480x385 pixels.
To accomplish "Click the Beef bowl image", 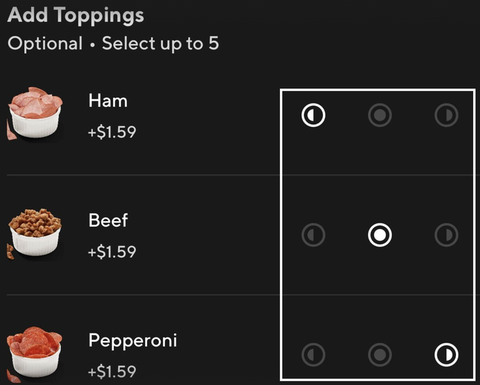I will point(35,234).
